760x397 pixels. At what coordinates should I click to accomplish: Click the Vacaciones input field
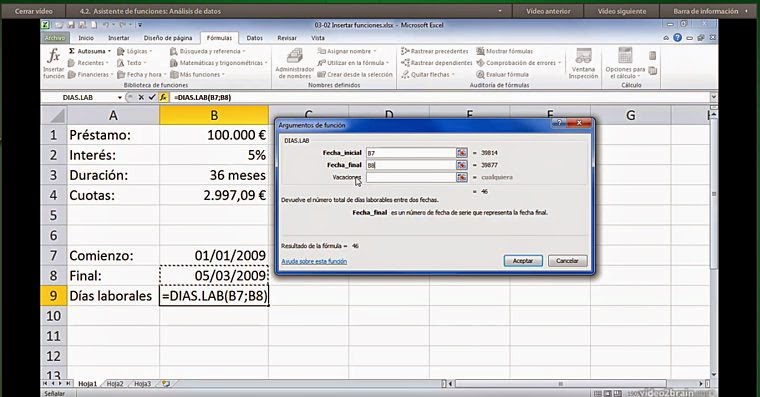[x=411, y=177]
